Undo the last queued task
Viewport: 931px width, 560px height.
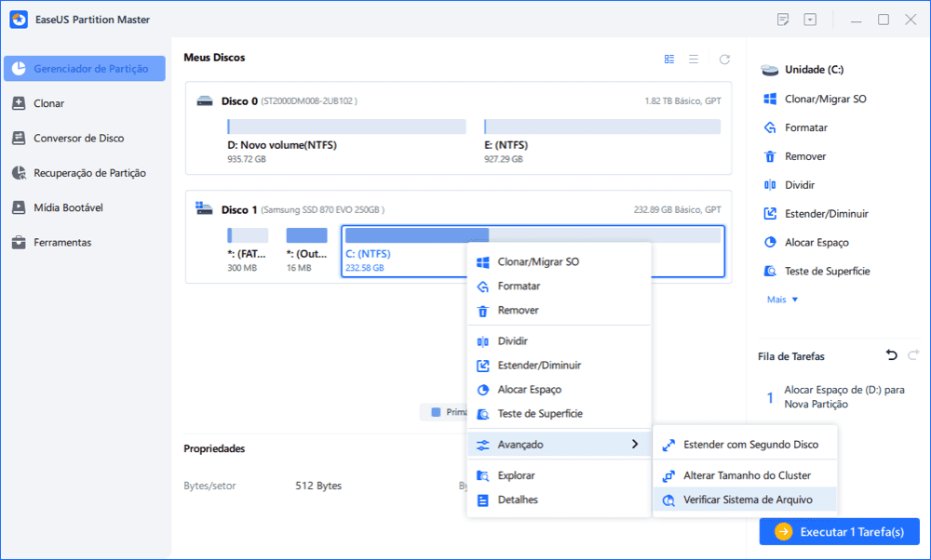[892, 355]
